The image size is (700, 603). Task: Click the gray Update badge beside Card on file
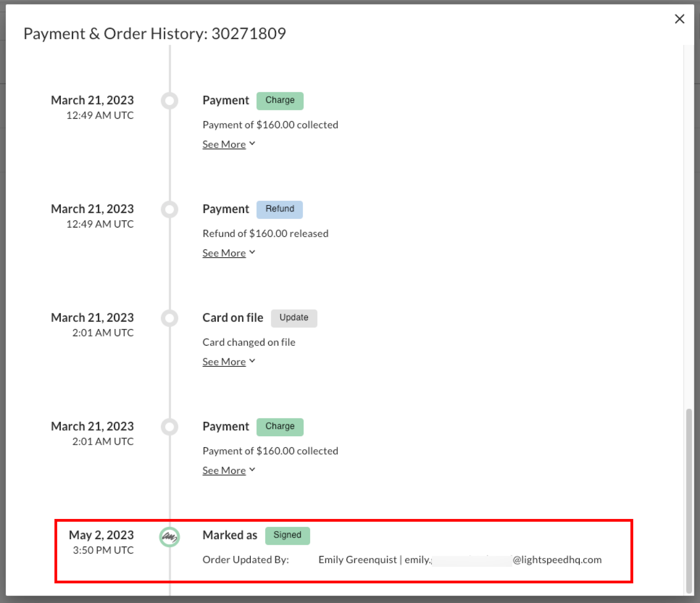pyautogui.click(x=294, y=318)
